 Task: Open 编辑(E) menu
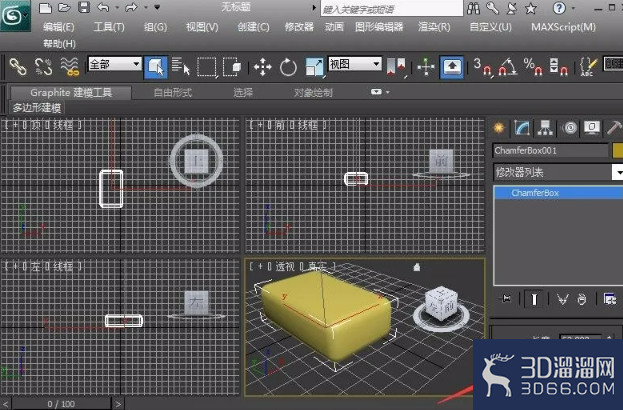click(59, 27)
